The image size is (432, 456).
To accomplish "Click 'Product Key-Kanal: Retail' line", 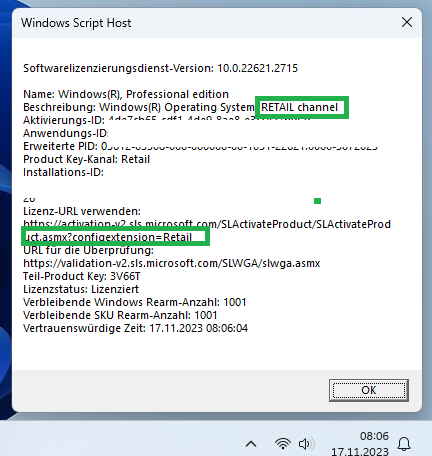I will [86, 159].
